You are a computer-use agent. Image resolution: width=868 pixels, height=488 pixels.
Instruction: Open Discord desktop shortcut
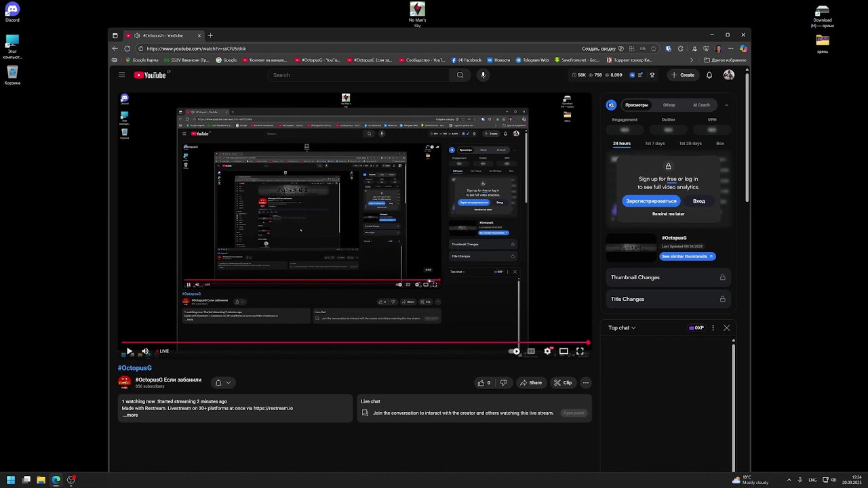12,12
